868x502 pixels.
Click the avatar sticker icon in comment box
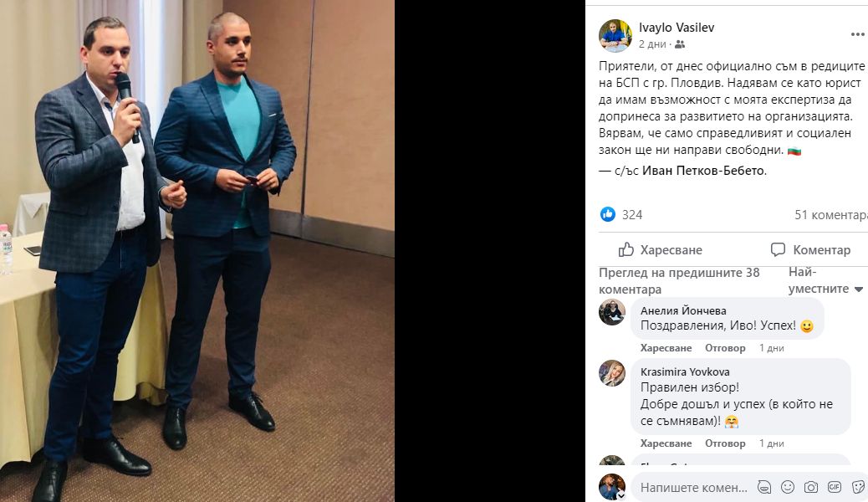coord(764,487)
